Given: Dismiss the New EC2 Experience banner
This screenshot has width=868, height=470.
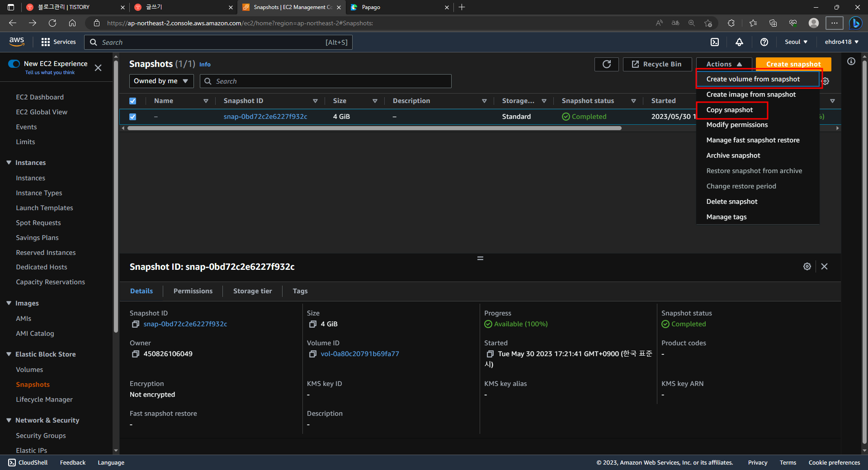Looking at the screenshot, I should (x=98, y=68).
